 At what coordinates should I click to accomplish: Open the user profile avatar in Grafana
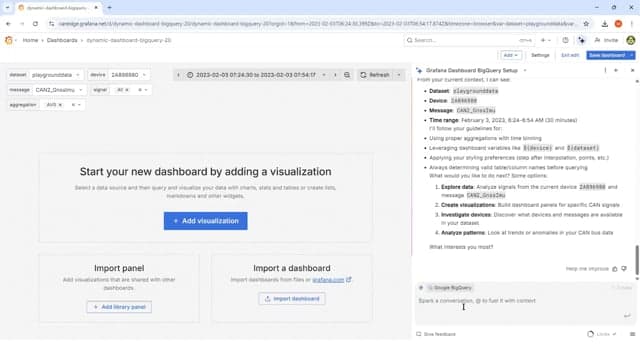pos(631,40)
